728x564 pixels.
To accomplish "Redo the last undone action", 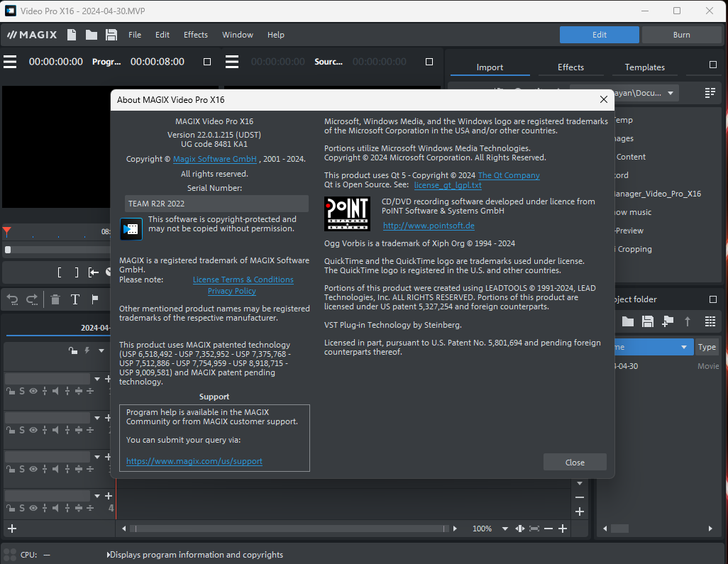I will (32, 300).
